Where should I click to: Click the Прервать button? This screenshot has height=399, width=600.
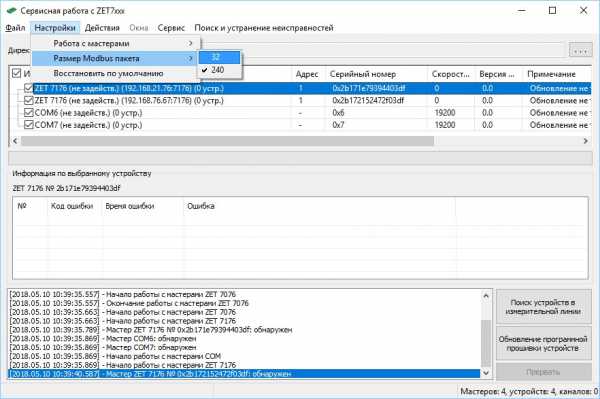point(543,372)
